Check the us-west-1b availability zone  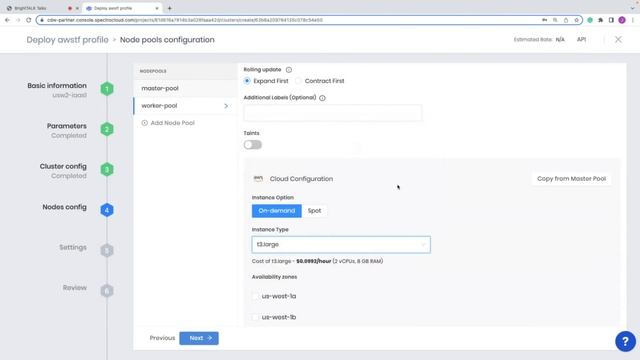256,317
